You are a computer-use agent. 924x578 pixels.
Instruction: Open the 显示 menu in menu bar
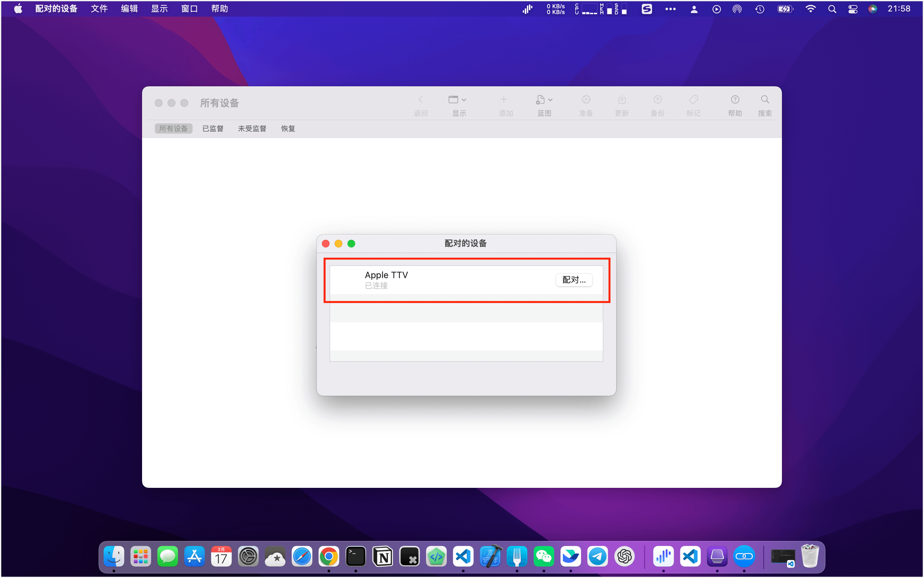pyautogui.click(x=159, y=9)
